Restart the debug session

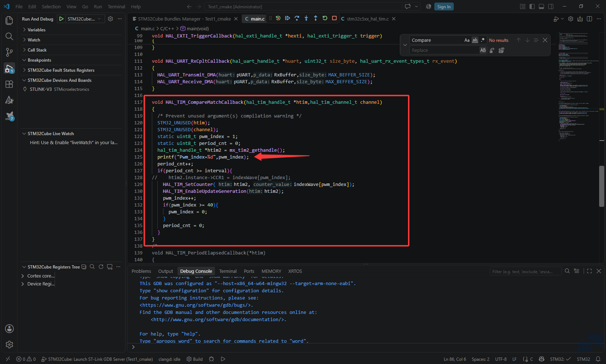point(325,18)
